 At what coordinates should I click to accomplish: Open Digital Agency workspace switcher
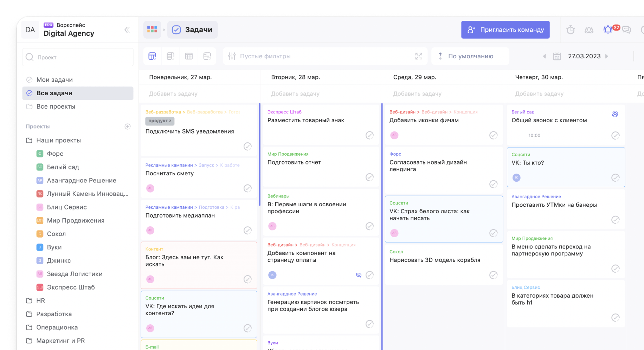(x=69, y=30)
